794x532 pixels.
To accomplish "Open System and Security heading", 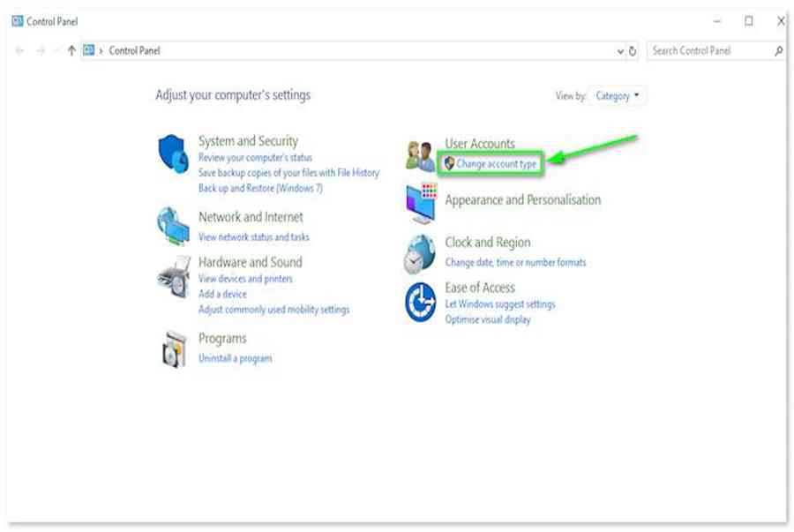I will tap(248, 140).
